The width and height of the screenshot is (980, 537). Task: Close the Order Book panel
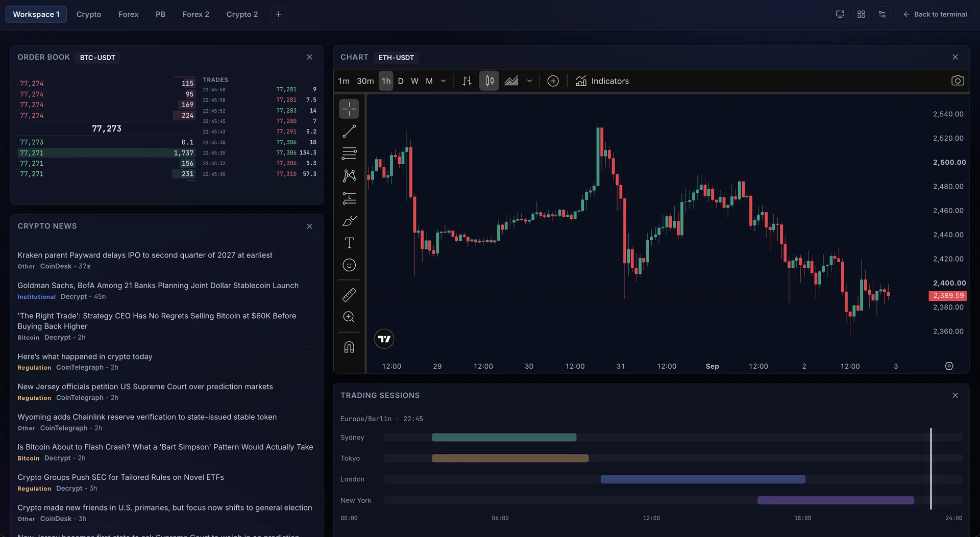[309, 57]
